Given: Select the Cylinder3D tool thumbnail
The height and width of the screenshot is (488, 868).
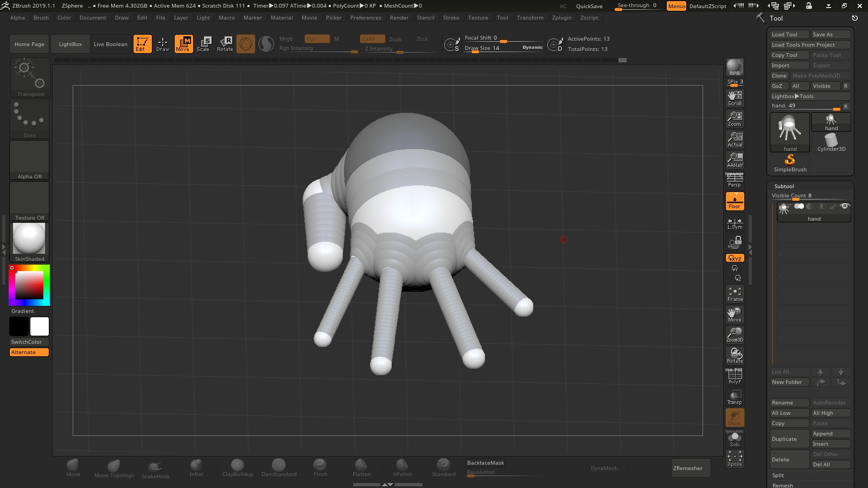Looking at the screenshot, I should coord(831,143).
